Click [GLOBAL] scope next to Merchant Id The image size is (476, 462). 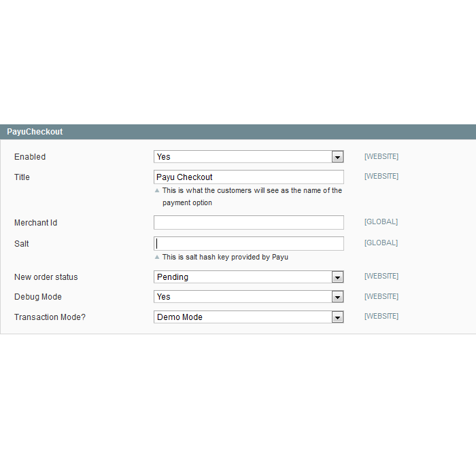[381, 221]
